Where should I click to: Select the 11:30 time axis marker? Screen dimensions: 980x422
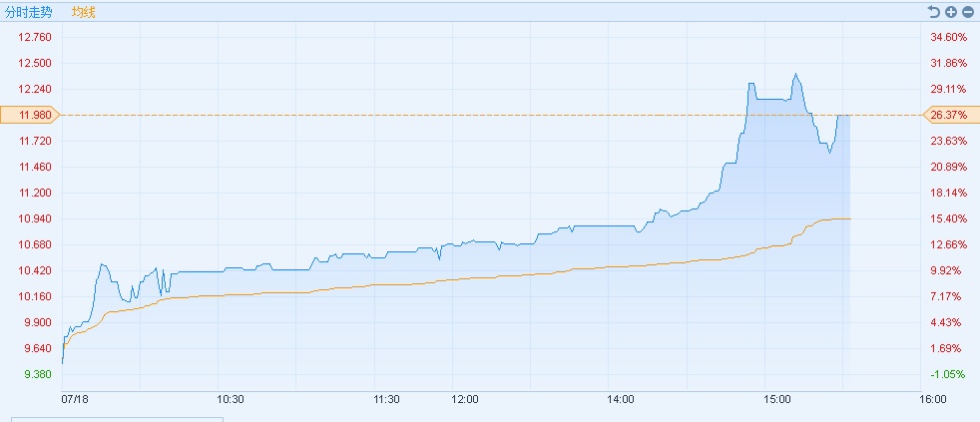pyautogui.click(x=387, y=399)
